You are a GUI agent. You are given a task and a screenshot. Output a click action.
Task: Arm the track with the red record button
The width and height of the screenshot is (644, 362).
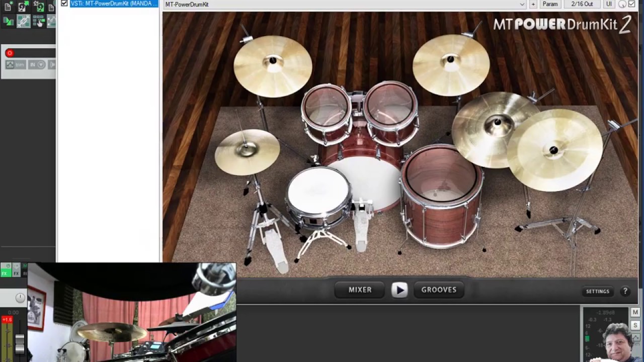coord(10,53)
